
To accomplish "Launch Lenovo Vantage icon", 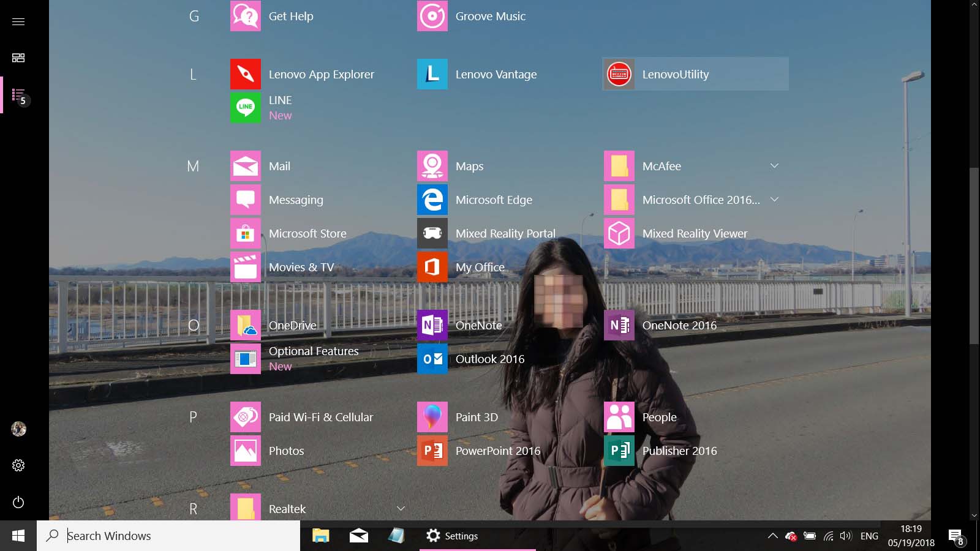I will pos(432,74).
